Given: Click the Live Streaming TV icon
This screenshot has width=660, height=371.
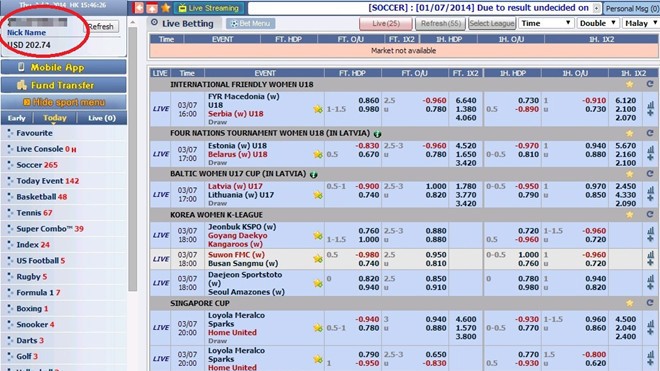Looking at the screenshot, I should point(182,8).
